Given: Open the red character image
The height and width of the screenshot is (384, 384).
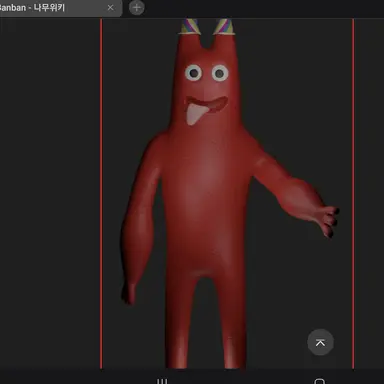Looking at the screenshot, I should pyautogui.click(x=227, y=194).
